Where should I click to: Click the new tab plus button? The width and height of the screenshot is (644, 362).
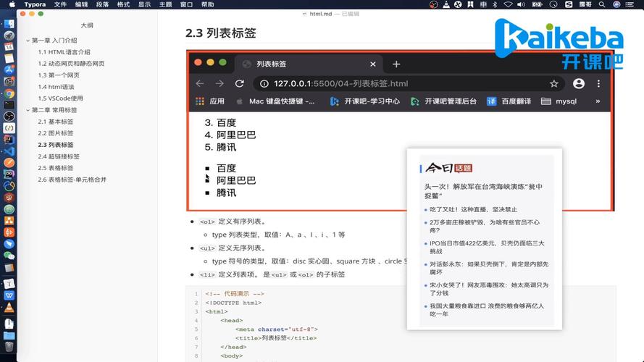[x=396, y=64]
